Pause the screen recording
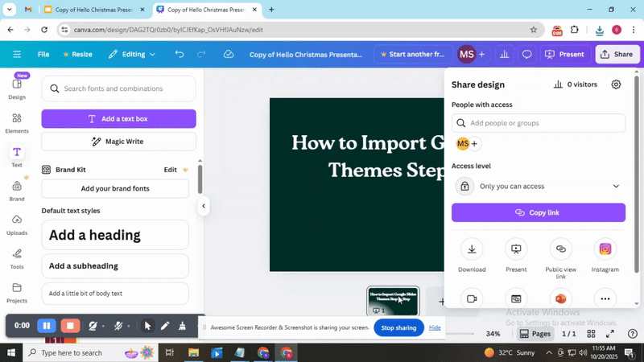The height and width of the screenshot is (362, 644). (47, 326)
